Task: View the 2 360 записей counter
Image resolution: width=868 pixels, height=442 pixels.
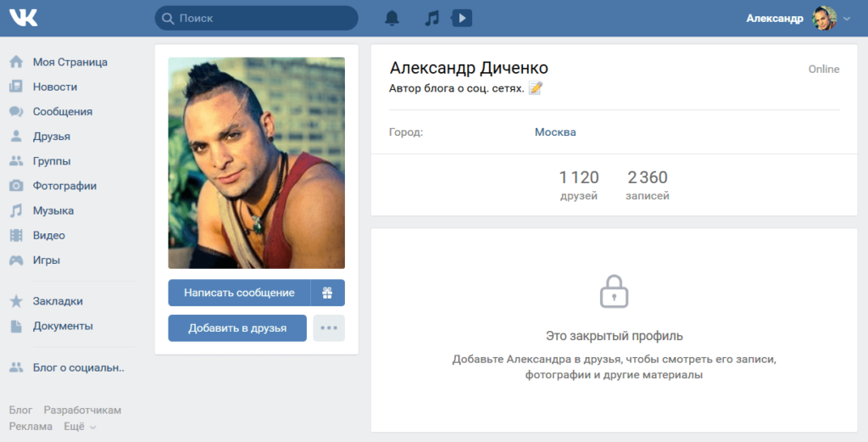Action: point(648,185)
